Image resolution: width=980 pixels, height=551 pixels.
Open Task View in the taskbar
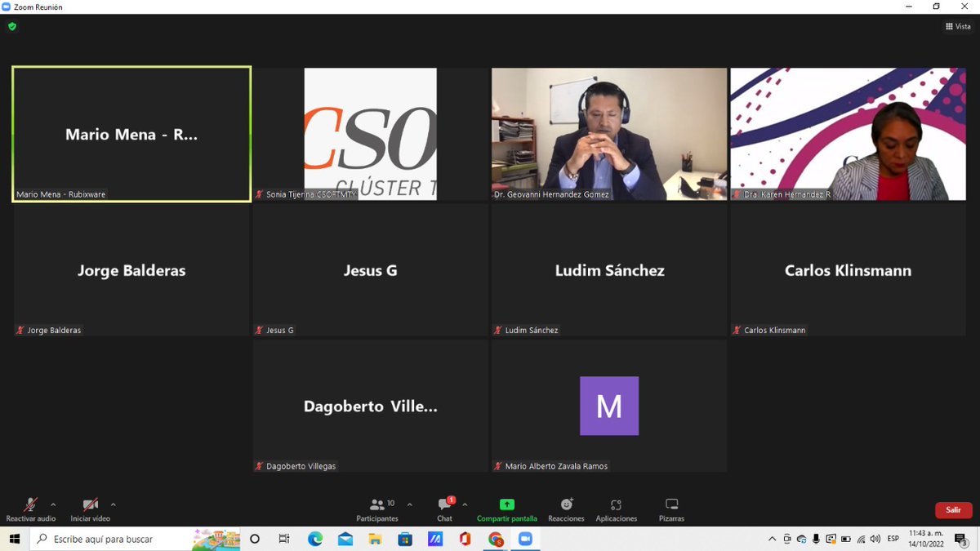(x=284, y=539)
